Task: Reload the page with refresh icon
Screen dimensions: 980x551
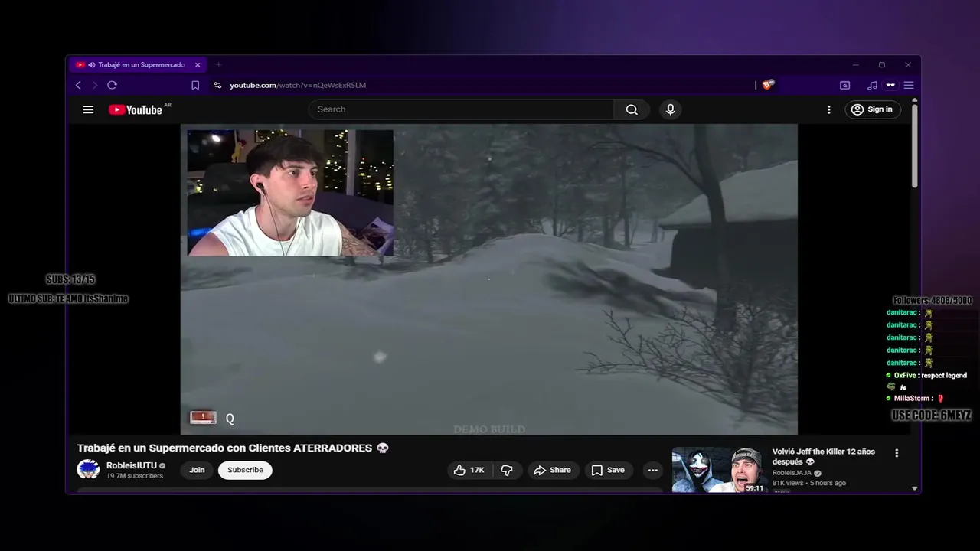Action: (x=112, y=85)
